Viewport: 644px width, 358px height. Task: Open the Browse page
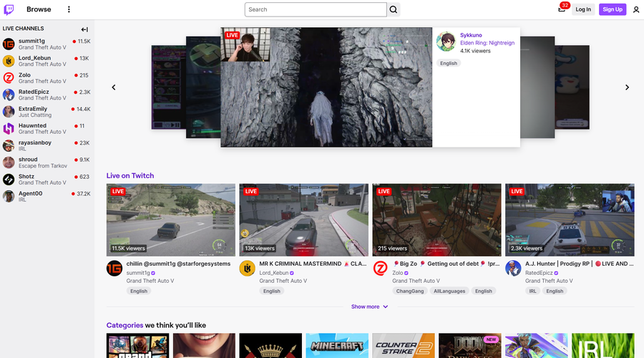click(39, 9)
